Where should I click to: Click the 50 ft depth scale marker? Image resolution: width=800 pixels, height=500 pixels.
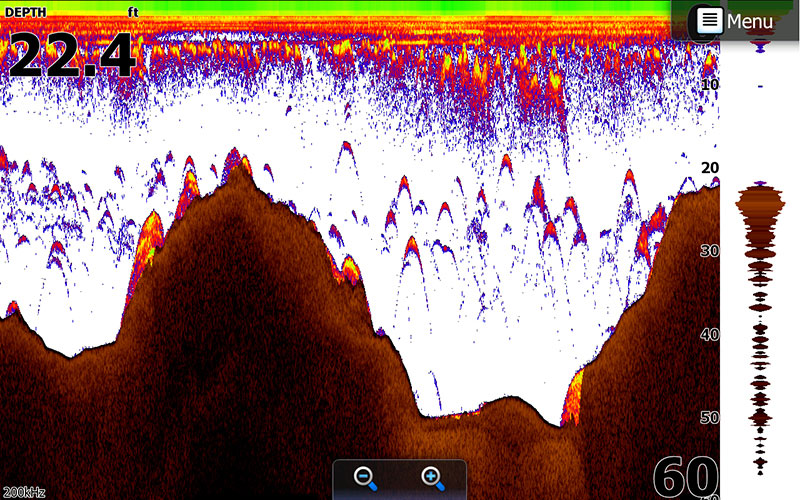click(710, 417)
